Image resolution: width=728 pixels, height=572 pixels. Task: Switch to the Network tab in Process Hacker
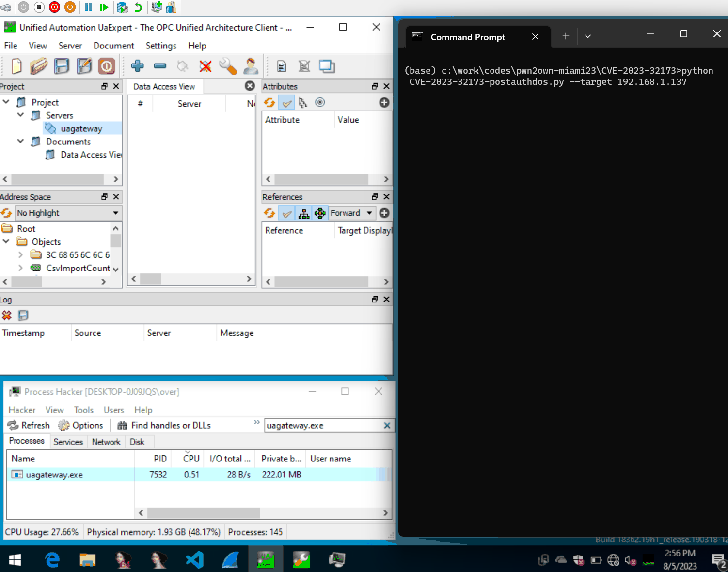pos(106,442)
